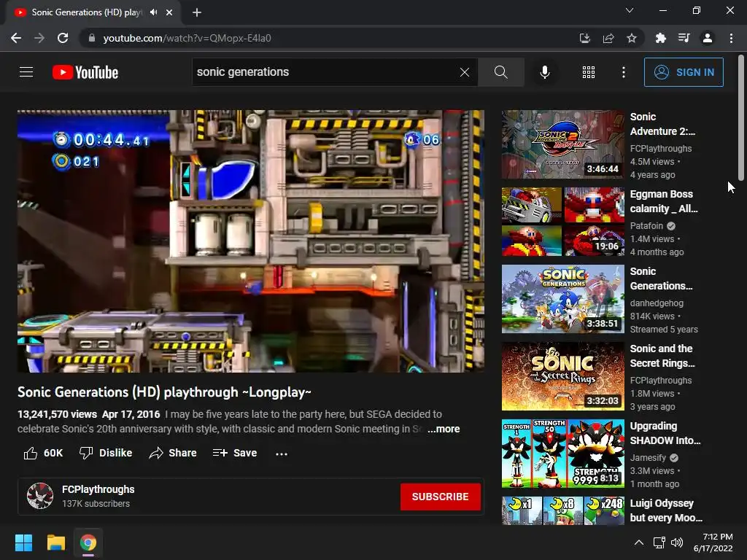
Task: View site information lock icon
Action: [92, 38]
